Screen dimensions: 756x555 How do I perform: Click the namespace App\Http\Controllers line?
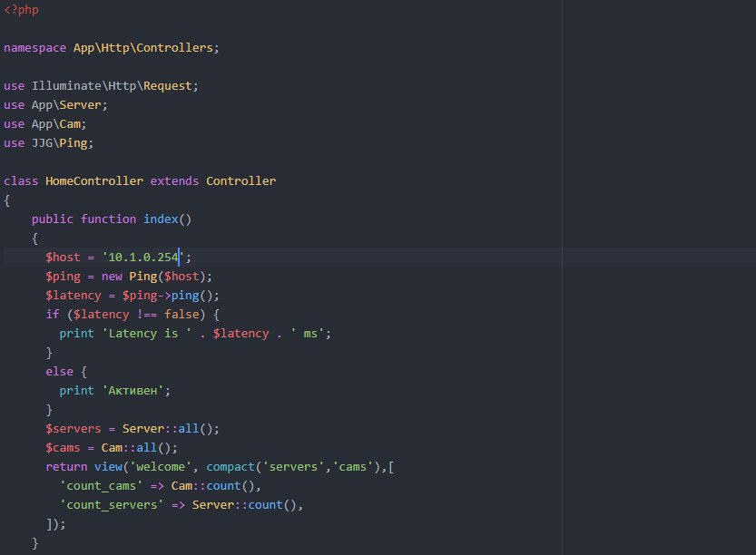point(112,48)
